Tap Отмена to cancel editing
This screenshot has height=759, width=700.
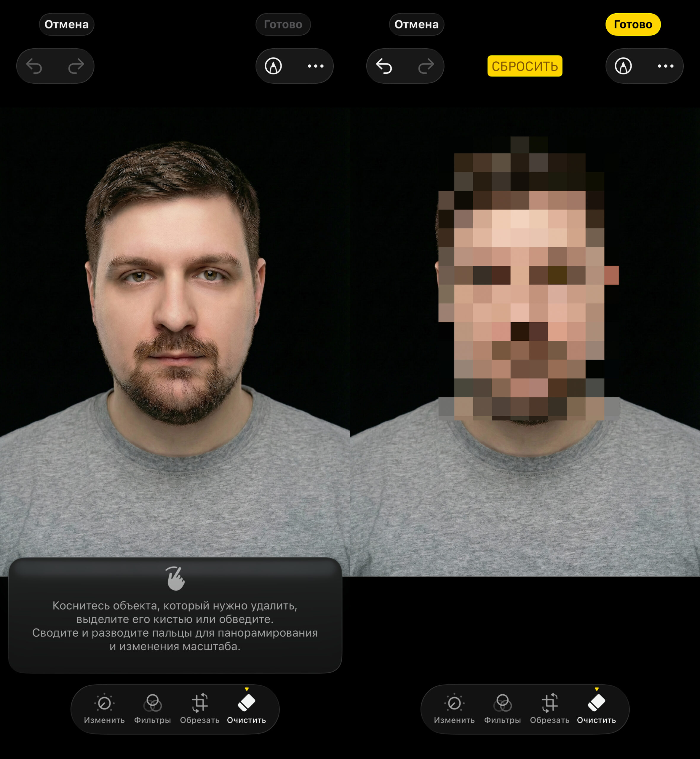pos(416,24)
